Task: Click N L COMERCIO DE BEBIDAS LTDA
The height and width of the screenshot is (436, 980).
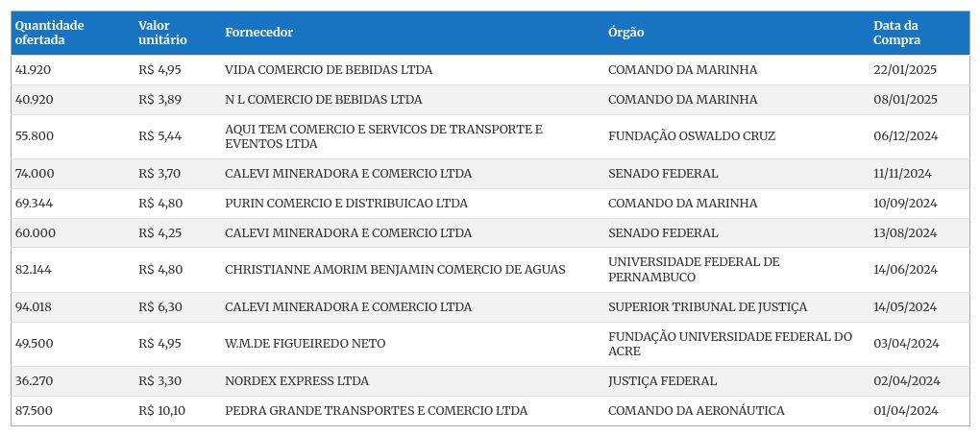Action: tap(323, 100)
